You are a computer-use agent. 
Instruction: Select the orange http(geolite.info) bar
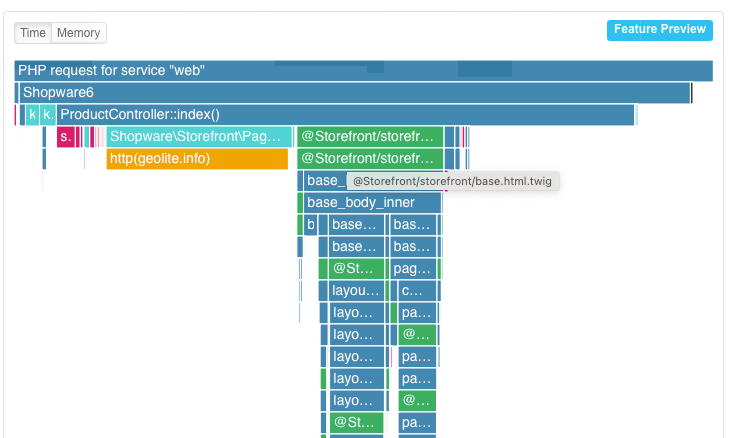[197, 158]
